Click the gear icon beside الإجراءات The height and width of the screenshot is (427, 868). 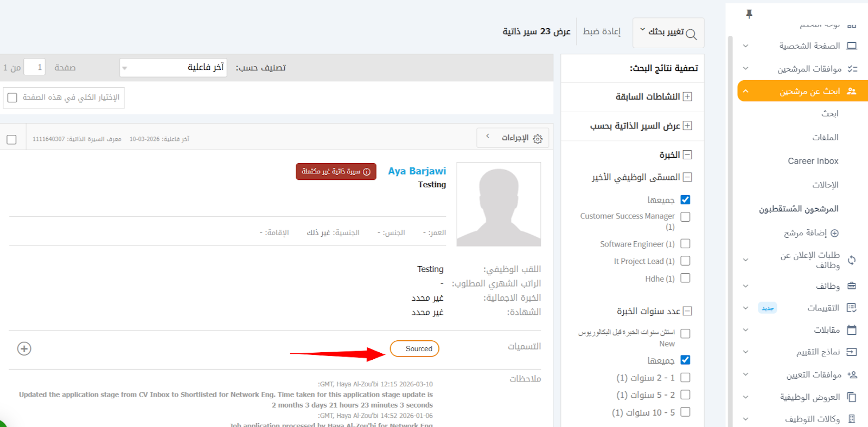(538, 139)
